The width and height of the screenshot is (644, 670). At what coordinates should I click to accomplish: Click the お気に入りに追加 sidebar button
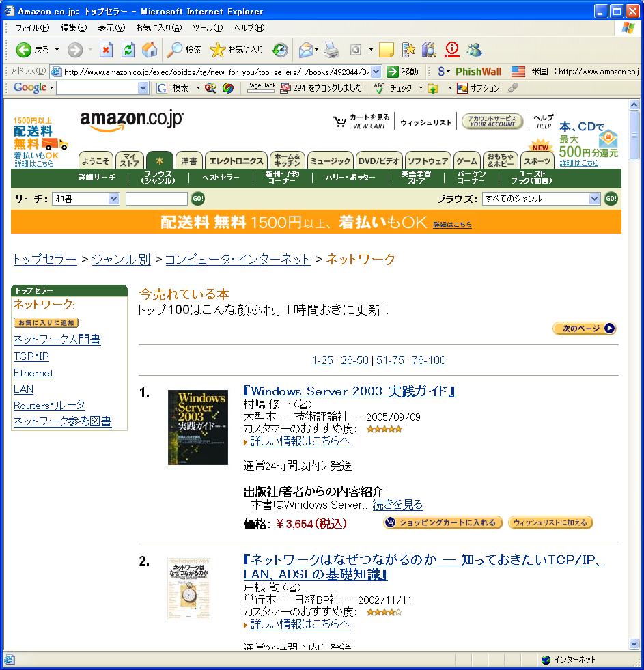point(46,322)
